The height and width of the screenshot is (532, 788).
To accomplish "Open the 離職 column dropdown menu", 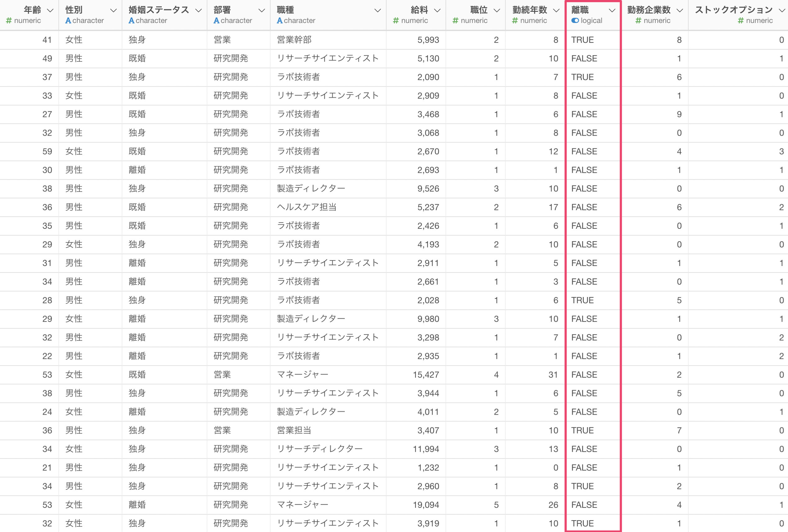I will tap(612, 11).
